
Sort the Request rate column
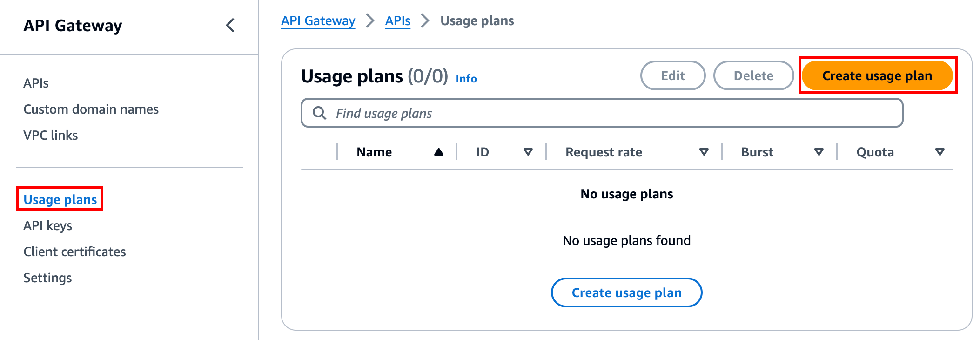click(704, 152)
